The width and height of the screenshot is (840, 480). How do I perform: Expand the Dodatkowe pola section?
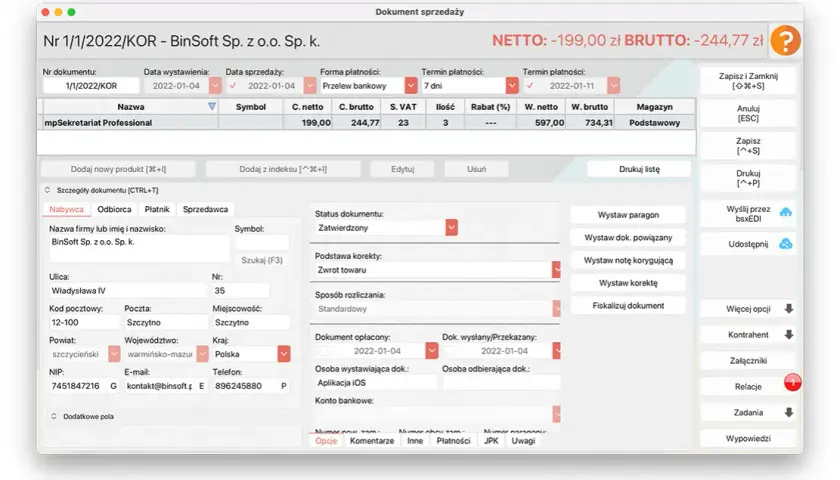point(54,416)
